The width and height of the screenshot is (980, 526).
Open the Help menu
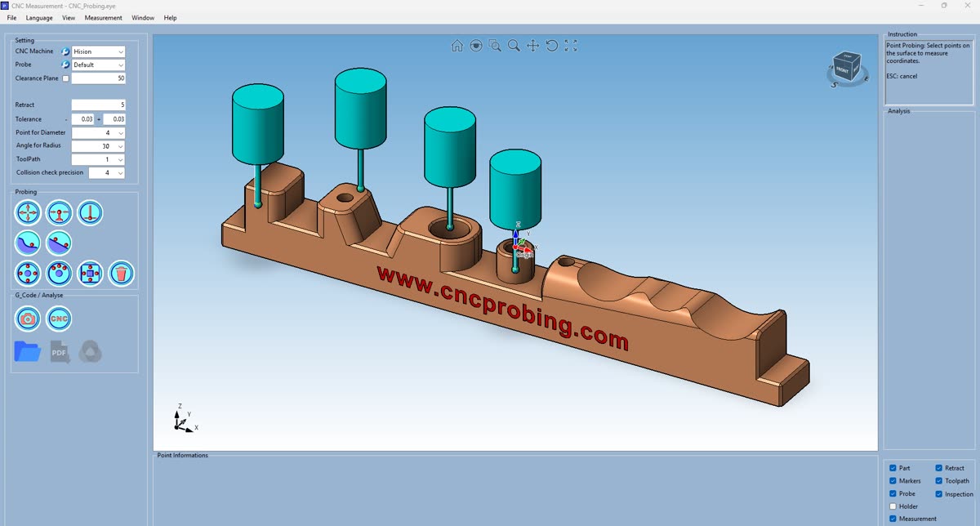click(170, 17)
